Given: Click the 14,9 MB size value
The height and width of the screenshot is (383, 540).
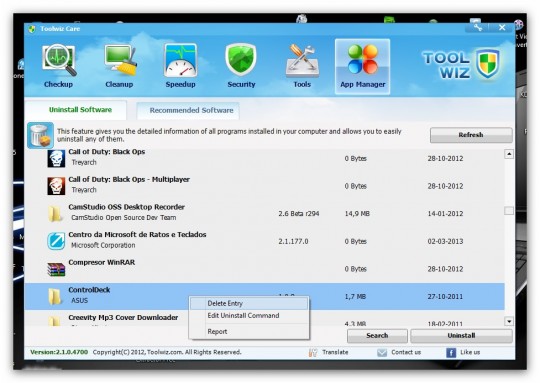Looking at the screenshot, I should pos(357,214).
